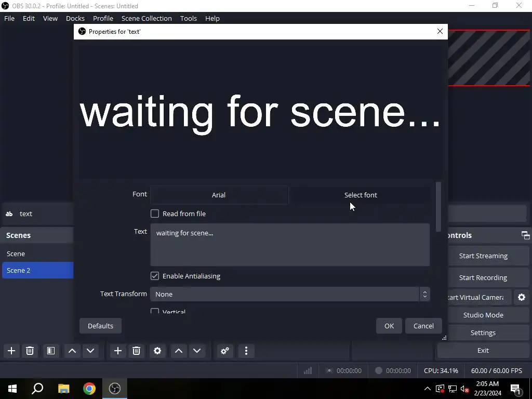Click the Arial font display field

click(x=219, y=195)
